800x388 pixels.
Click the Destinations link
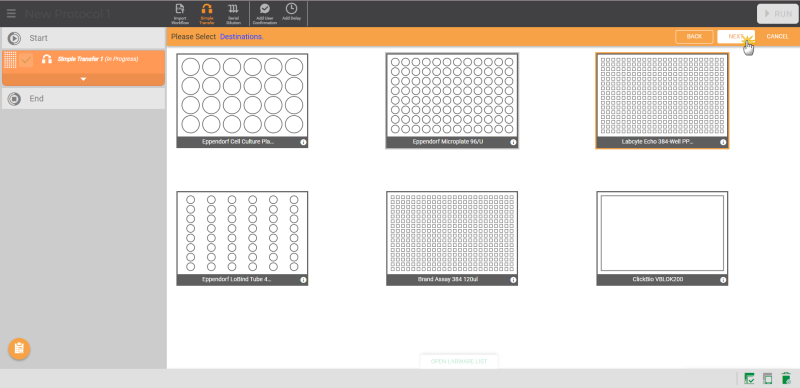(x=241, y=37)
